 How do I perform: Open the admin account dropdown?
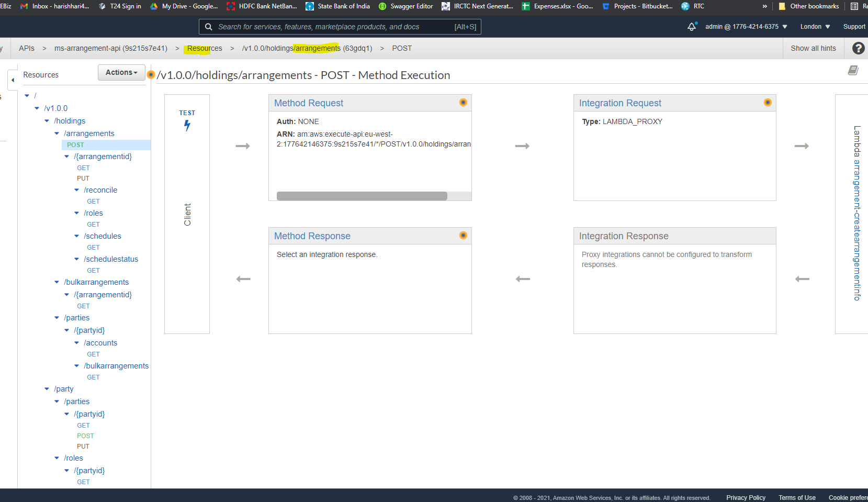[x=746, y=27]
